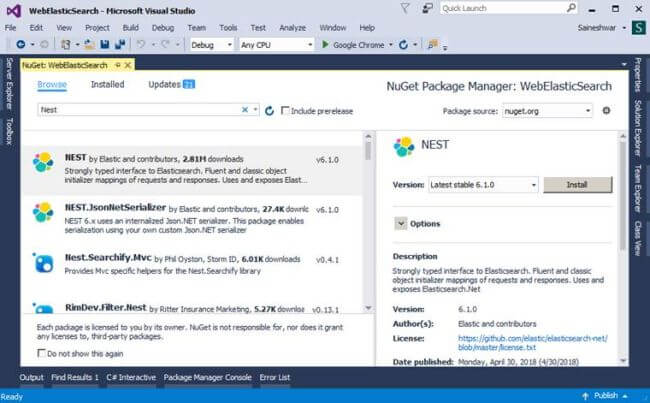This screenshot has height=403, width=650.
Task: Click the browser Refresh icon in toolbar
Action: tap(403, 44)
